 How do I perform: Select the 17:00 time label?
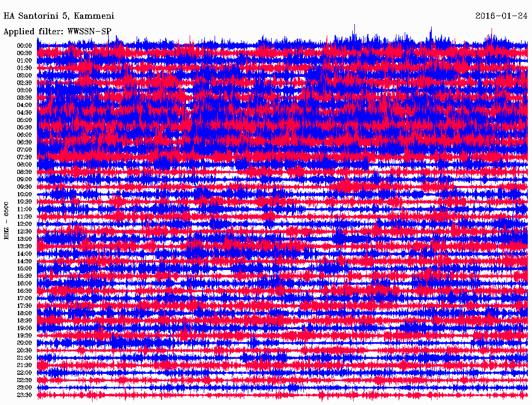[24, 298]
